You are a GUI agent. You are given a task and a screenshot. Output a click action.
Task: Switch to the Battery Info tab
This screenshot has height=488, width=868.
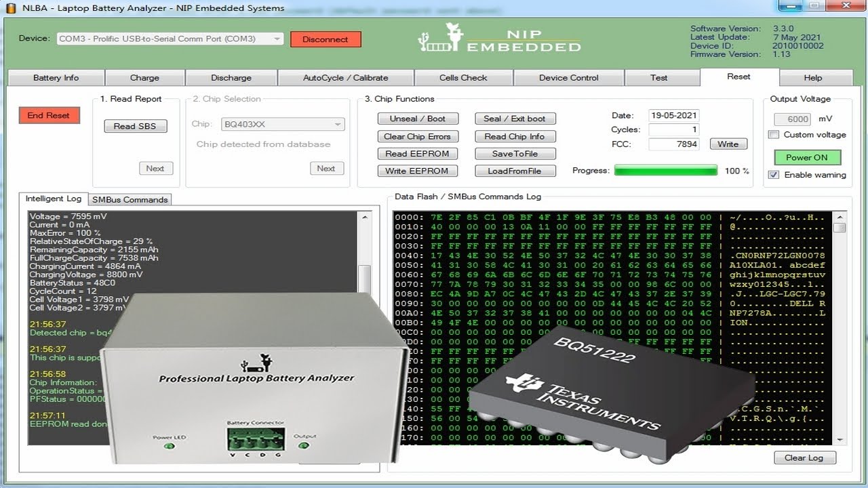56,78
